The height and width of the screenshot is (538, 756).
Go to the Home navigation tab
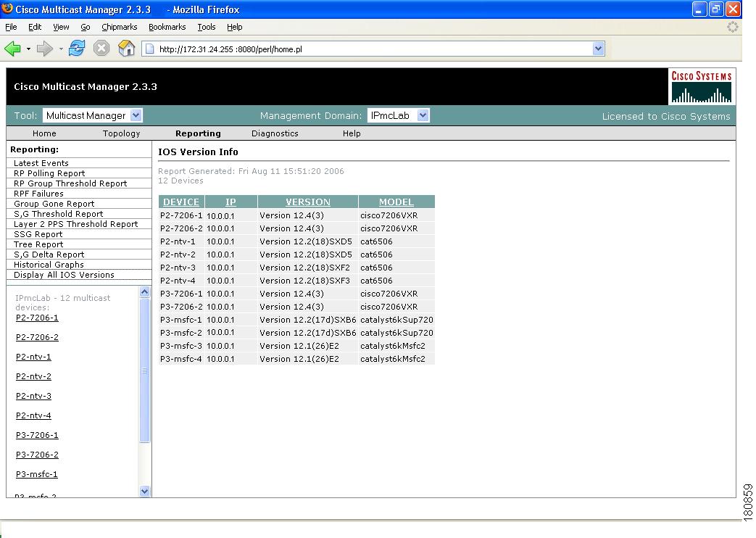pyautogui.click(x=44, y=133)
